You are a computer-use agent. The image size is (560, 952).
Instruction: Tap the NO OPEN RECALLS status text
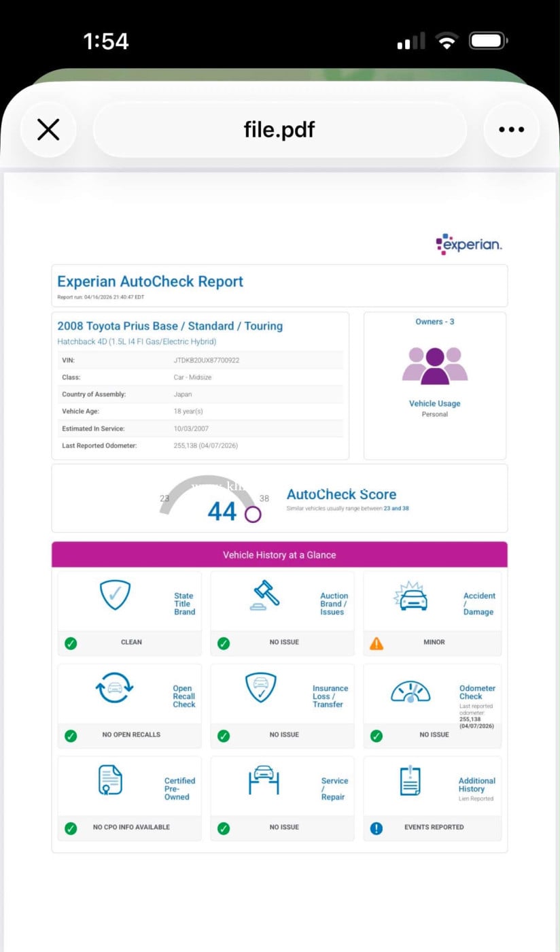(x=131, y=735)
